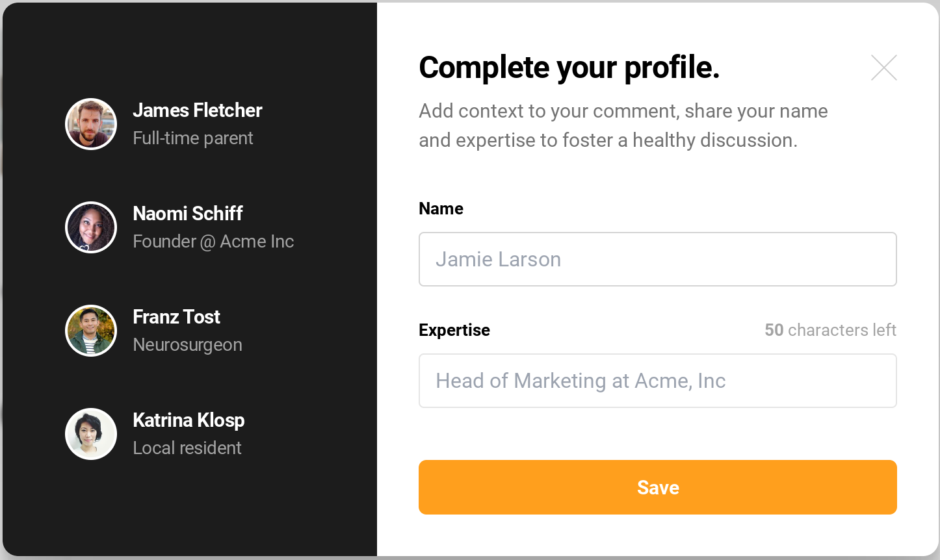Close the Complete your profile dialog
This screenshot has width=940, height=560.
[x=883, y=68]
